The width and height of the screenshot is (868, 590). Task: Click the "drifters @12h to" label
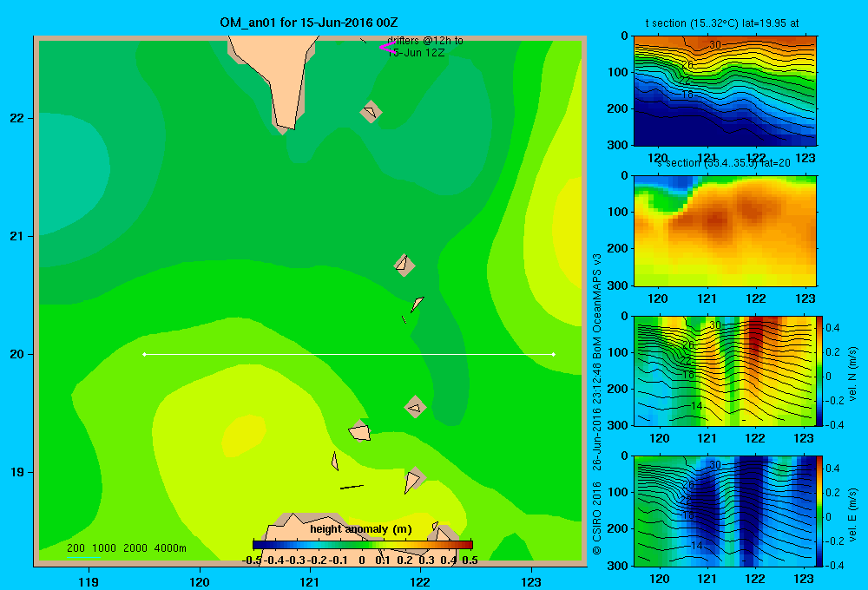(425, 41)
